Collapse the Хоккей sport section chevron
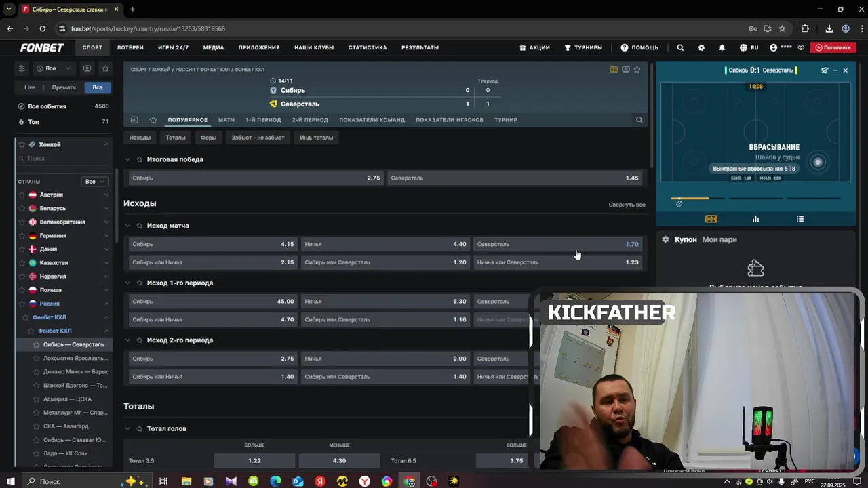Image resolution: width=868 pixels, height=488 pixels. pyautogui.click(x=106, y=144)
